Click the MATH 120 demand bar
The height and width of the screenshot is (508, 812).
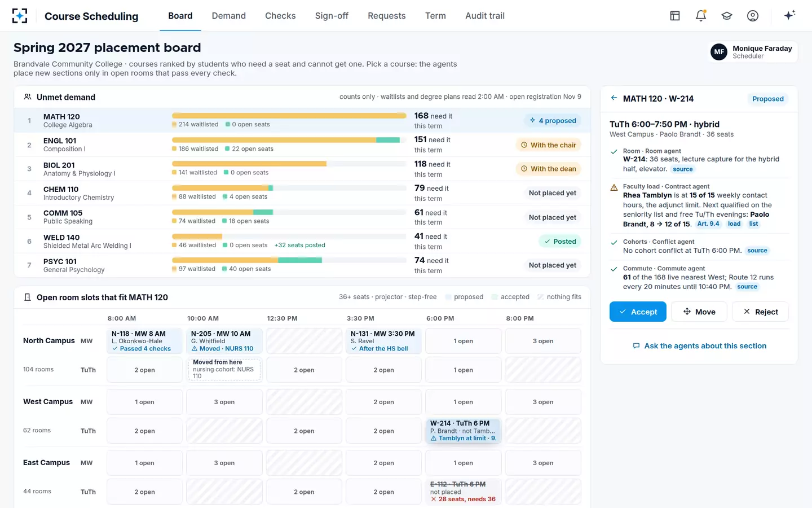point(289,116)
